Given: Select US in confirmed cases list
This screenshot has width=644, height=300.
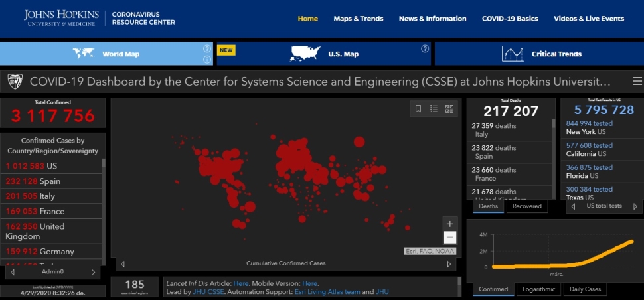Looking at the screenshot, I should 51,166.
